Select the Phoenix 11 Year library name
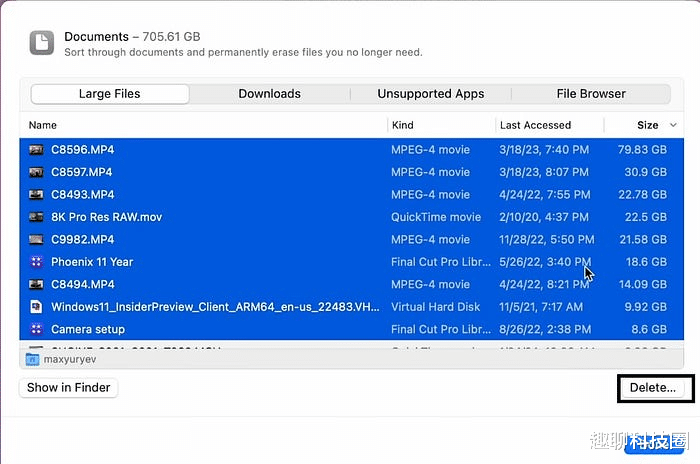The height and width of the screenshot is (464, 700). point(92,262)
